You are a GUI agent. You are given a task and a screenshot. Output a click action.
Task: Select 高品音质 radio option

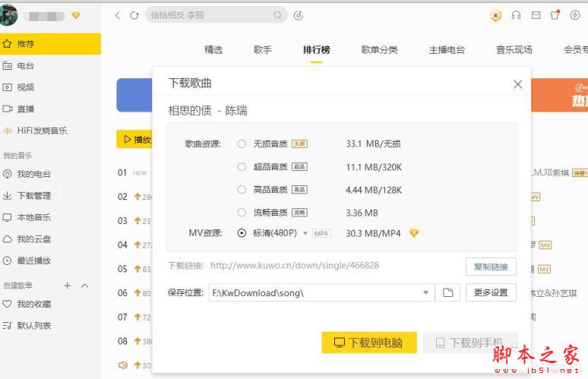tap(242, 190)
